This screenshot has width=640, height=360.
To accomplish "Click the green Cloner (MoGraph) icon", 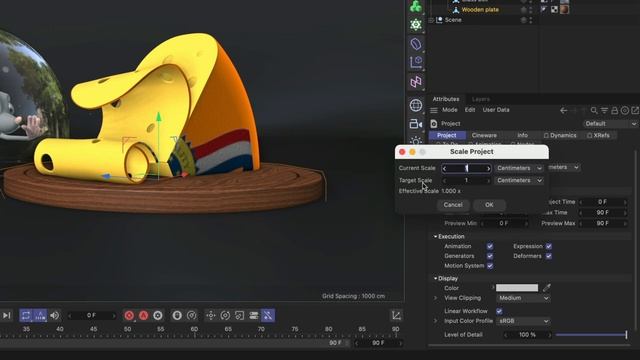I will (416, 6).
